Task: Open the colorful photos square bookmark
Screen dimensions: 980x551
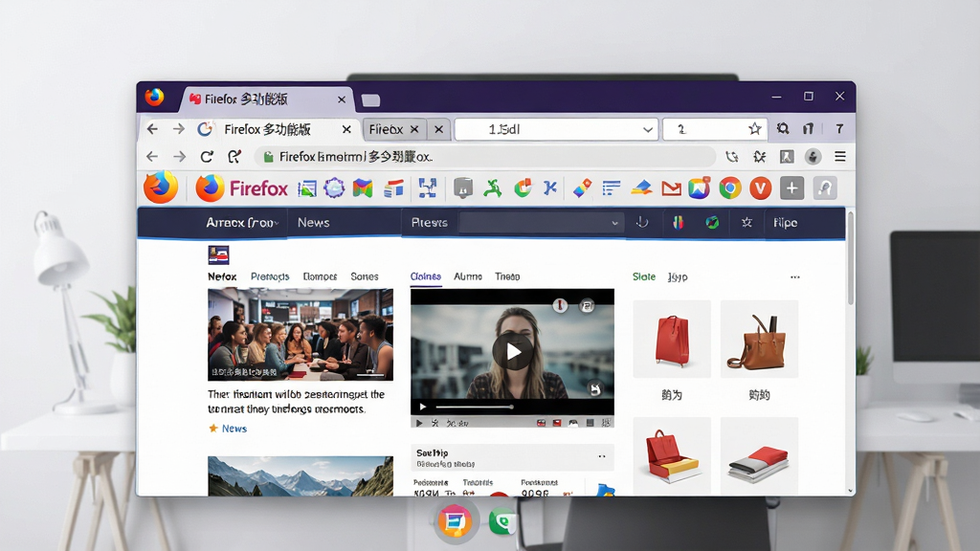Action: [x=700, y=188]
